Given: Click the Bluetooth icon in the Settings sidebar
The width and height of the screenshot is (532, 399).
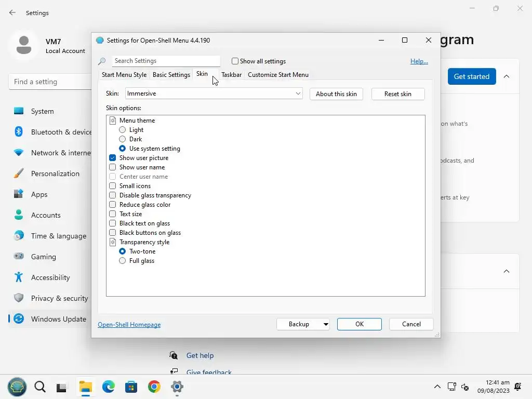Looking at the screenshot, I should 19,131.
